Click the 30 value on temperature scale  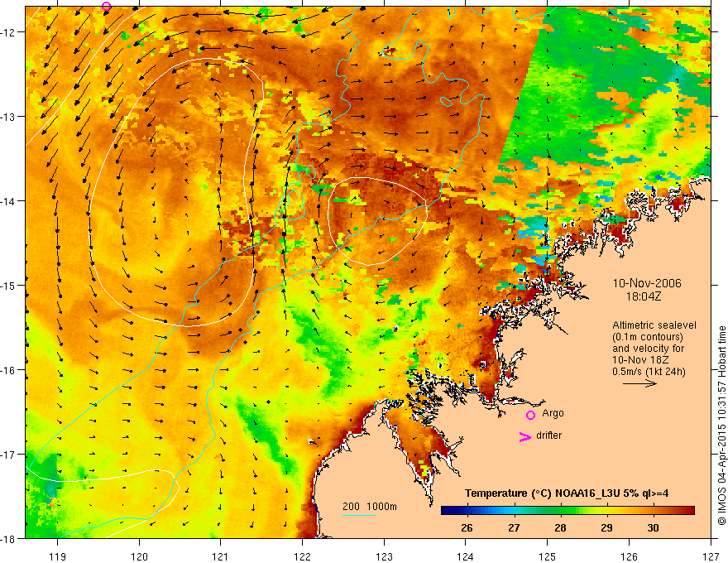653,528
